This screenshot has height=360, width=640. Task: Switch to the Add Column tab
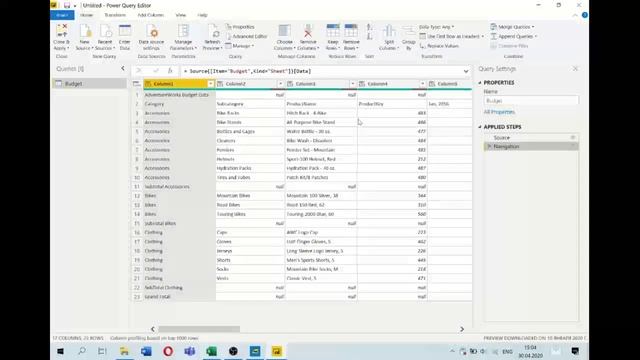[x=150, y=15]
